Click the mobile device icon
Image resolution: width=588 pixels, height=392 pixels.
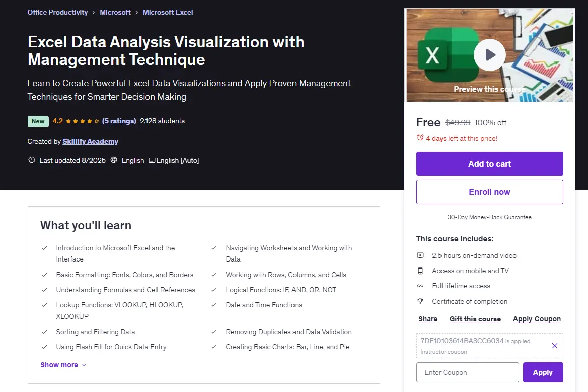pos(420,271)
